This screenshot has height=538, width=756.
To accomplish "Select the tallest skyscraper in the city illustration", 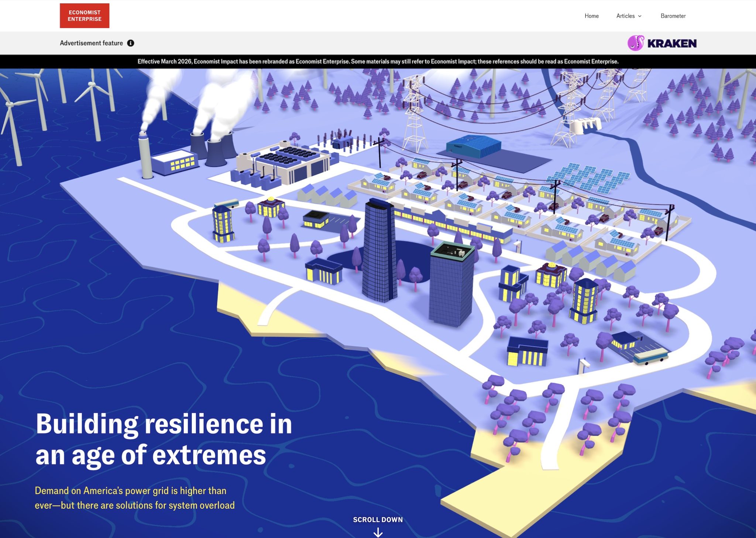I will point(379,250).
